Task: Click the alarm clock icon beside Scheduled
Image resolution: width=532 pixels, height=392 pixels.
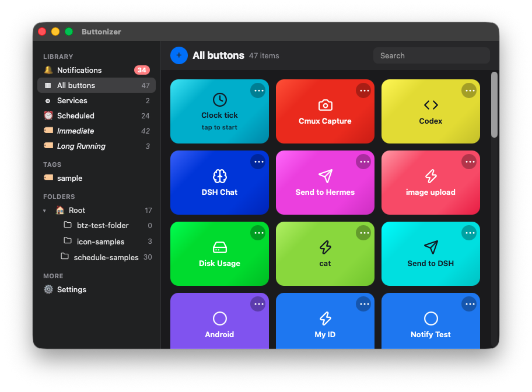Action: coord(48,116)
